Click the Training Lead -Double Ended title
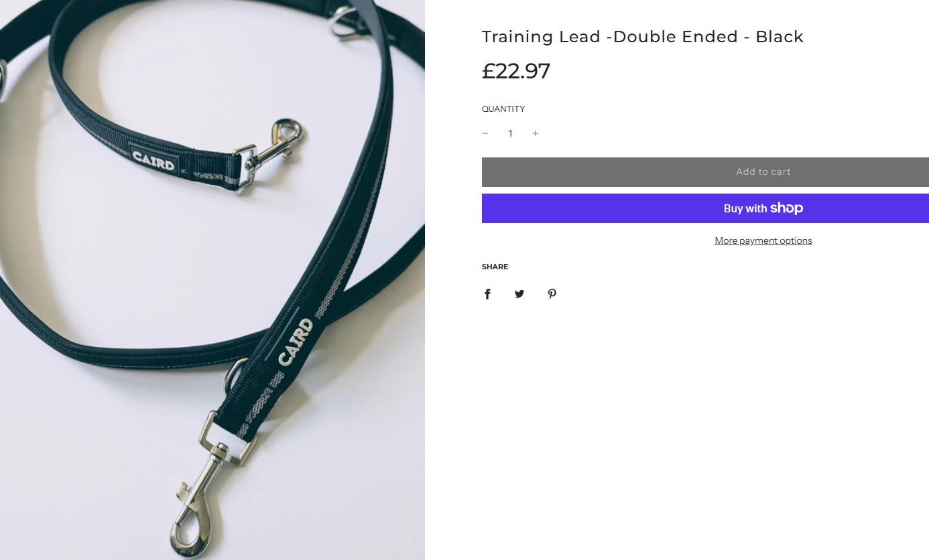929x560 pixels. tap(642, 37)
